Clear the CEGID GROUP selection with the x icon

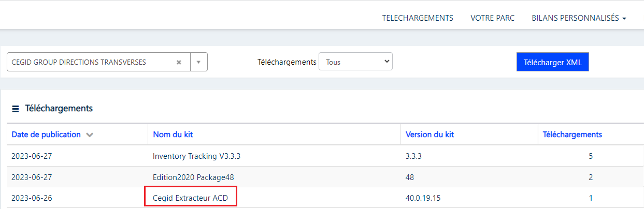click(179, 62)
